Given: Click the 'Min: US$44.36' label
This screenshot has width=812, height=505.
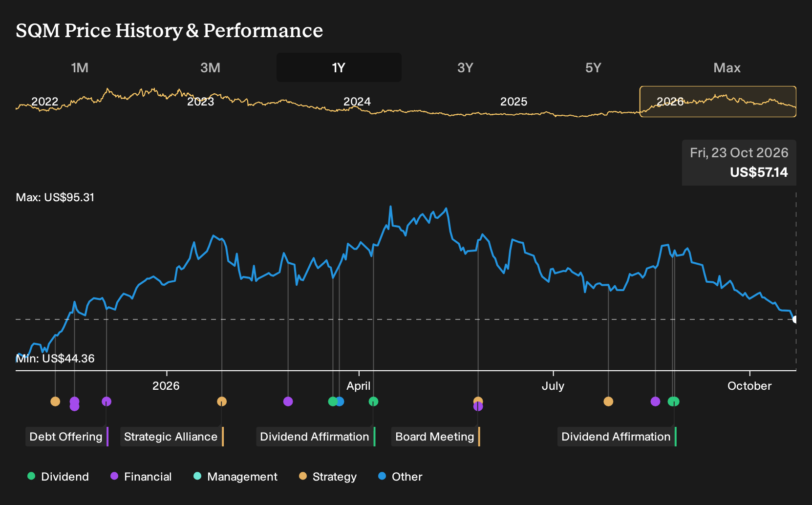Looking at the screenshot, I should (55, 358).
